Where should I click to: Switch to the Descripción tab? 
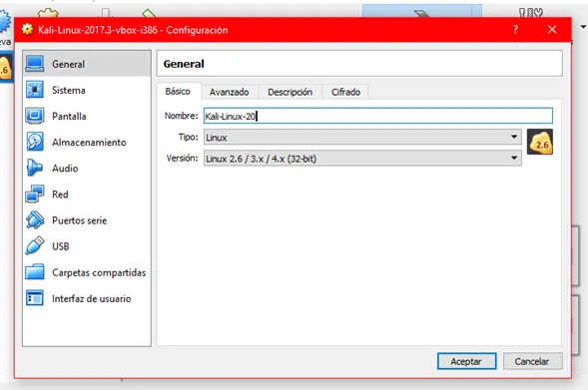[290, 92]
